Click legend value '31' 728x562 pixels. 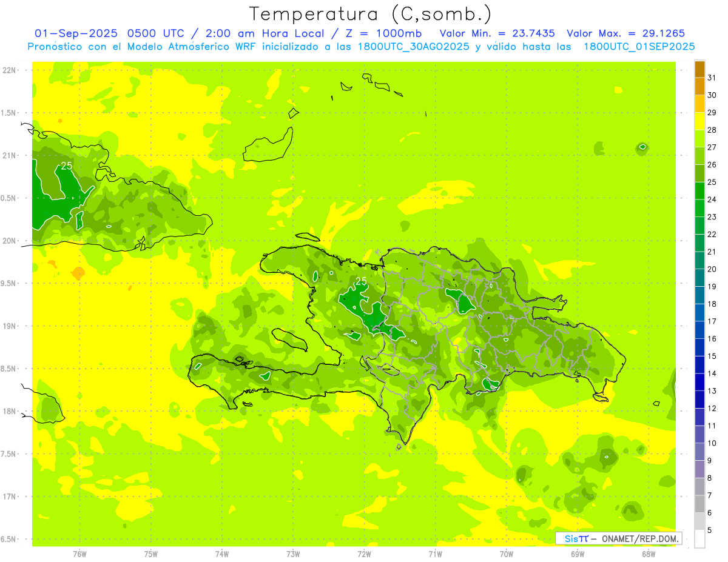[x=712, y=78]
